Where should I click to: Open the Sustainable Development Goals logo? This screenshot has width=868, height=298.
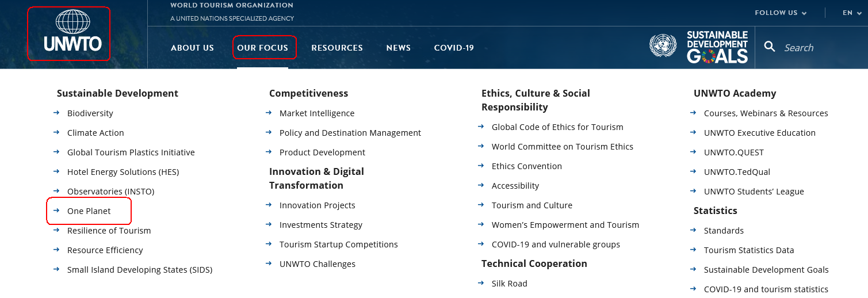[x=717, y=47]
